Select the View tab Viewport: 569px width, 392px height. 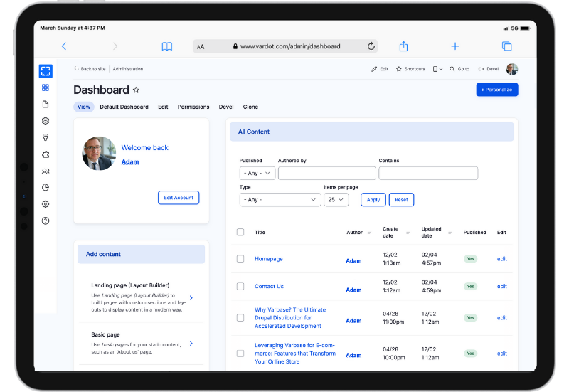coord(84,107)
